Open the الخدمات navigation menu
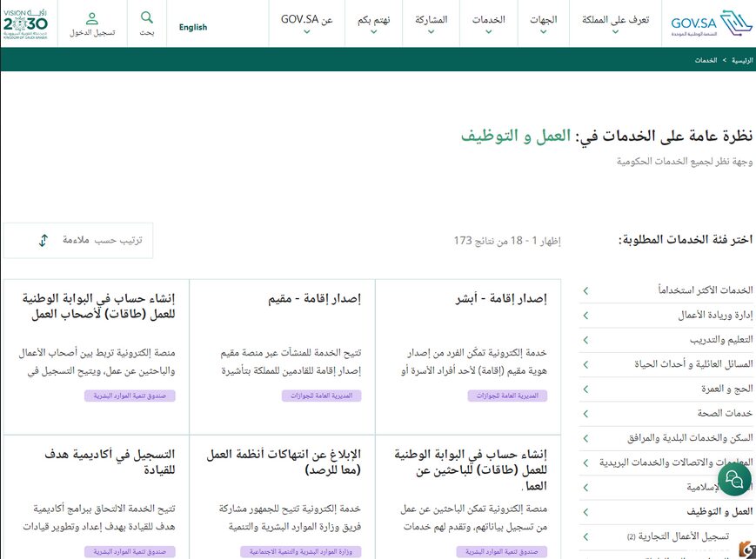756x559 pixels. pos(488,23)
